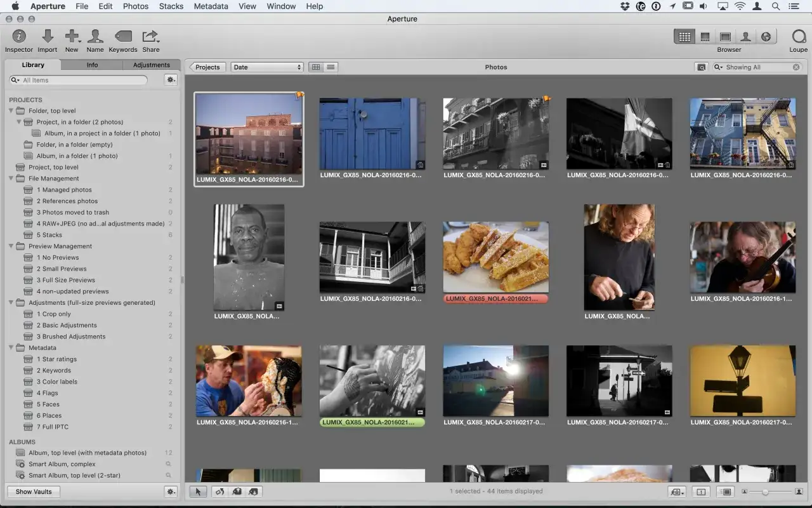Click the Rotate tool
The width and height of the screenshot is (812, 508).
click(x=221, y=491)
